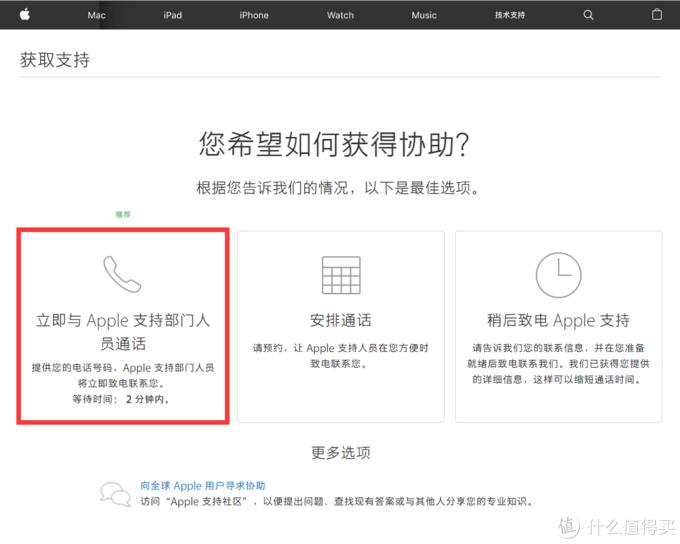Screen dimensions: 680x544
Task: Open the Mac menu item
Action: (x=96, y=15)
